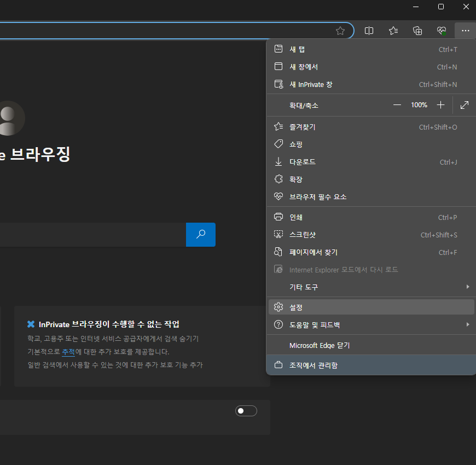Viewport: 476px width, 465px height.
Task: Open 새 InPrivate 창 menu item
Action: [x=371, y=84]
